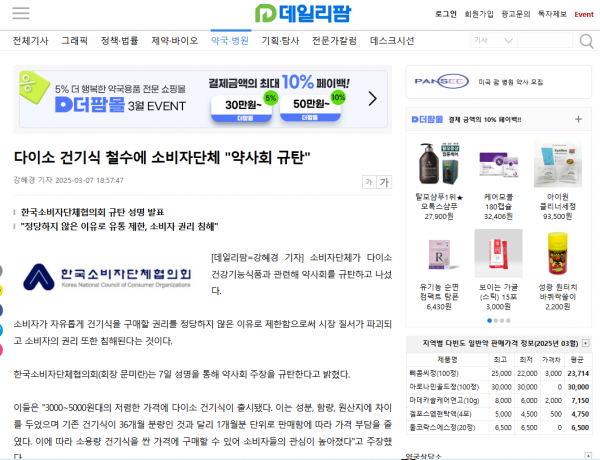Open 아이원 클리너세정 product thumbnail
Image resolution: width=600 pixels, height=460 pixels.
(x=558, y=164)
